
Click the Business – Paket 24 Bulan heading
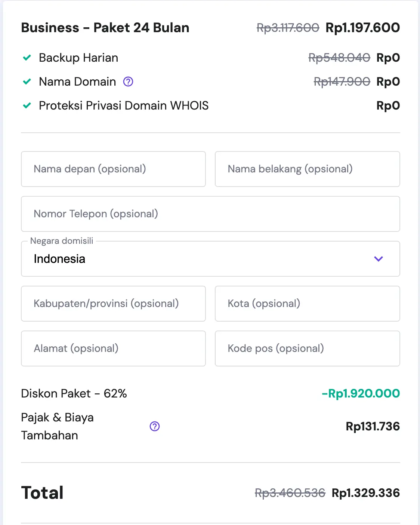point(105,28)
